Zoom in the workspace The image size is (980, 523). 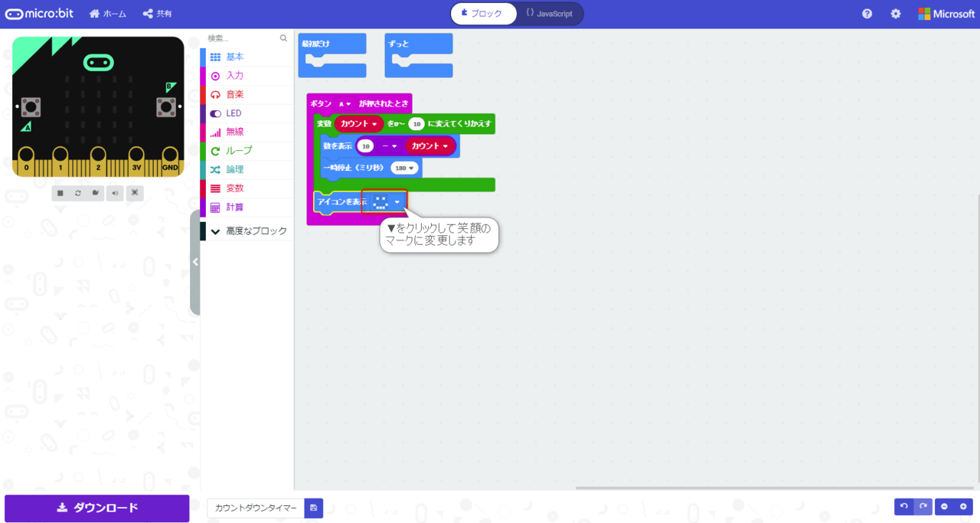(963, 507)
